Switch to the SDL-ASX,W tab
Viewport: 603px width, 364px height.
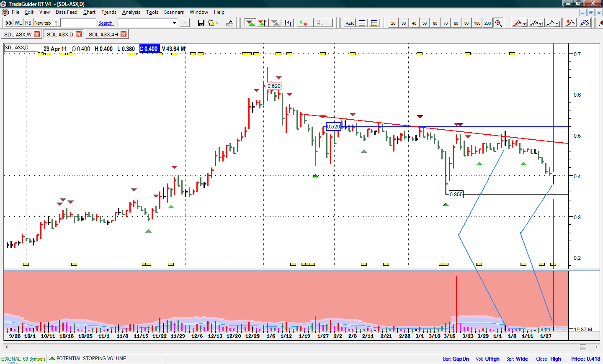coord(18,34)
